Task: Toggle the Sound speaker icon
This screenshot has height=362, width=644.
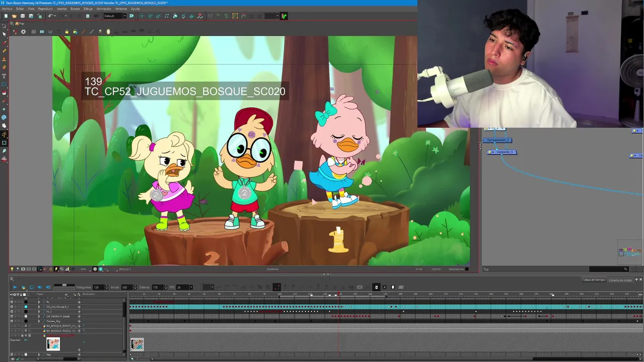Action: point(40,287)
